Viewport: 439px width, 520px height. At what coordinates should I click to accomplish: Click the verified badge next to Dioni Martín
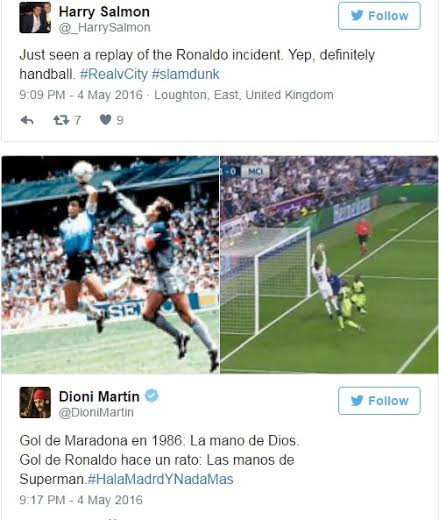point(152,396)
